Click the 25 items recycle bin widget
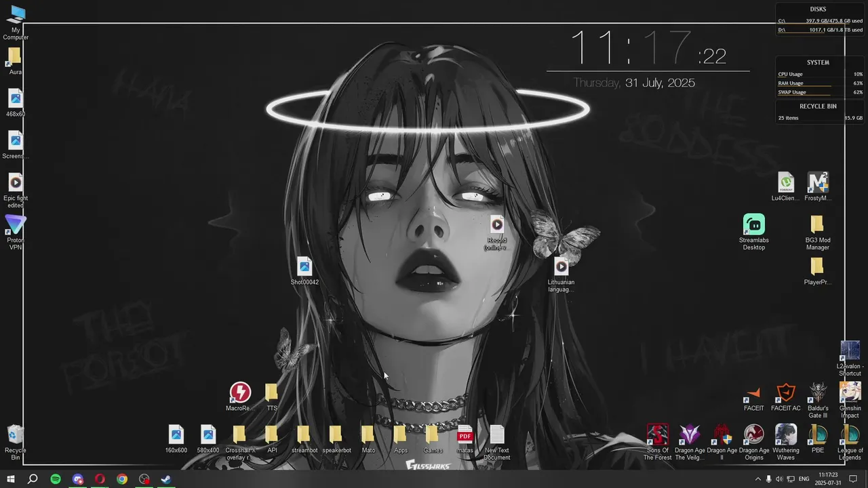Image resolution: width=868 pixels, height=488 pixels. pyautogui.click(x=821, y=118)
